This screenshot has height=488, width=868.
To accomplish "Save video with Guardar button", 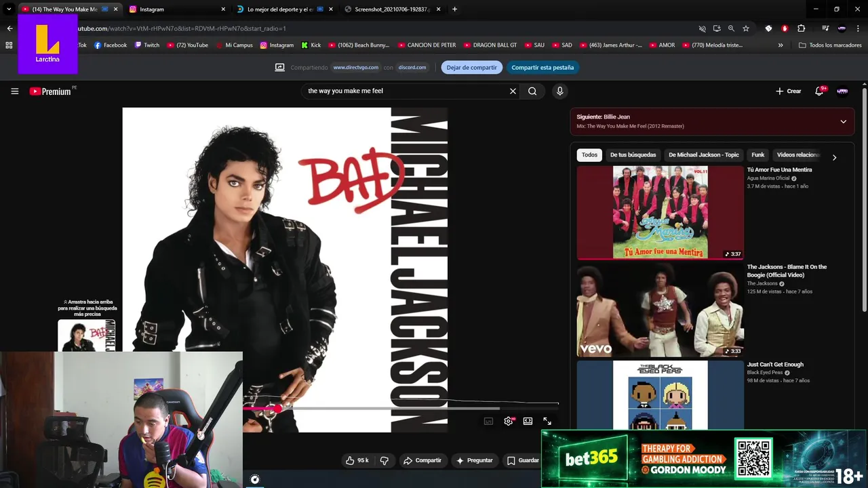I will click(x=522, y=460).
